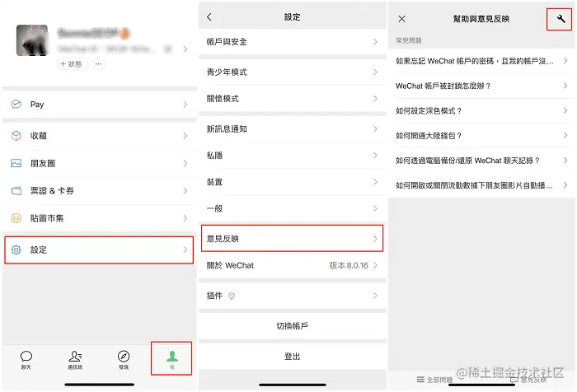Tap 全部問題 at the bottom
This screenshot has width=577, height=392.
click(x=434, y=380)
